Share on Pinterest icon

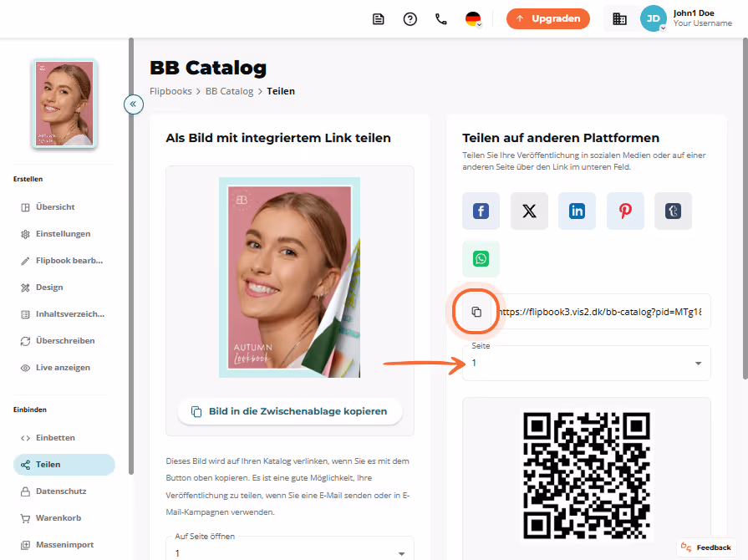click(625, 211)
